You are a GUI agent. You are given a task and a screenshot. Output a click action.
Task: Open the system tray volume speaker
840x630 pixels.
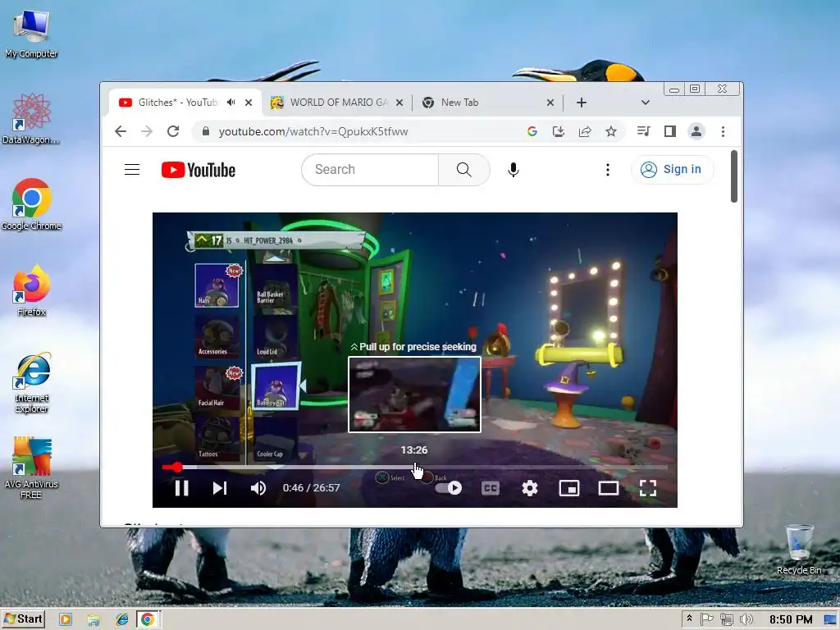pyautogui.click(x=746, y=619)
